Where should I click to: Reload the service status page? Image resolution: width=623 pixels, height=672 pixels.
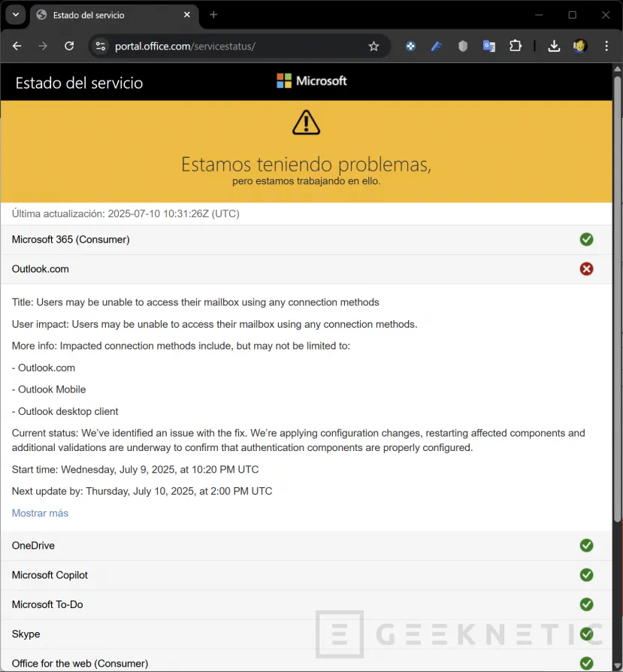click(x=69, y=46)
